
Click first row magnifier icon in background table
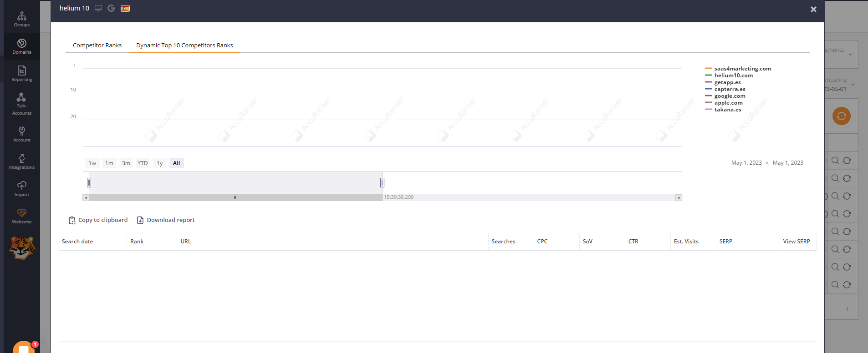click(x=835, y=161)
